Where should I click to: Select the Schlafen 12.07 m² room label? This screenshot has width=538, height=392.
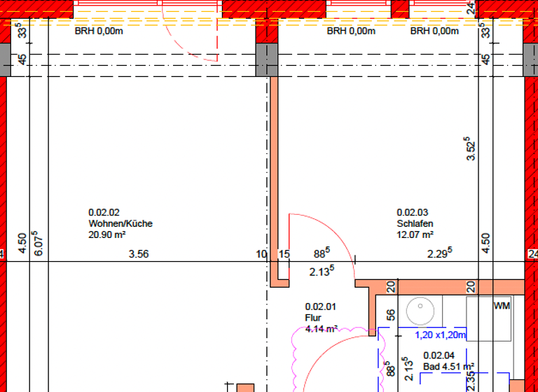(415, 223)
